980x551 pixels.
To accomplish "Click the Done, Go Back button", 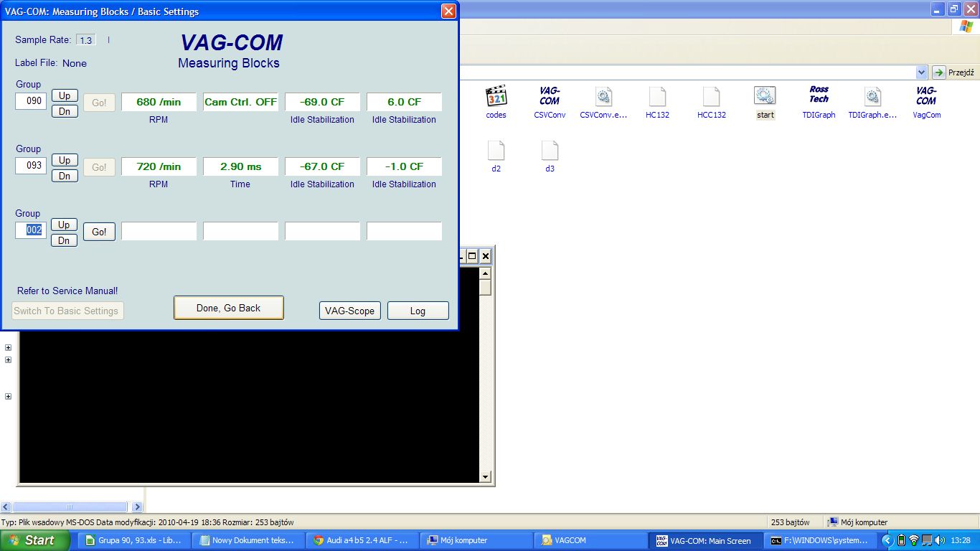I will [229, 308].
